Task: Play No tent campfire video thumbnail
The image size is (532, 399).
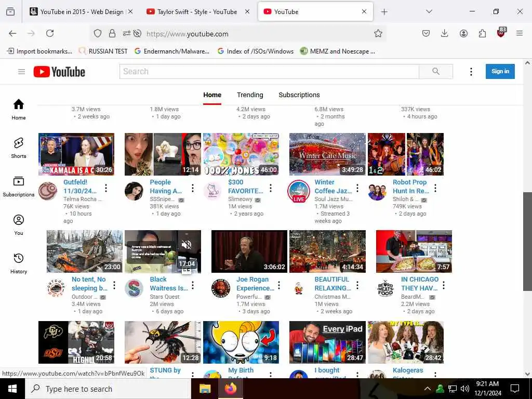Action: click(x=85, y=251)
